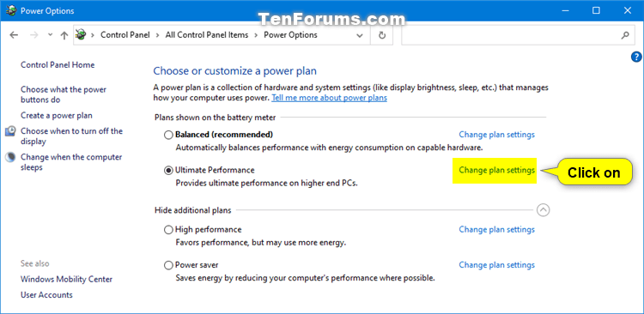Go up one level with Up arrow
The image size is (644, 314).
coord(64,35)
